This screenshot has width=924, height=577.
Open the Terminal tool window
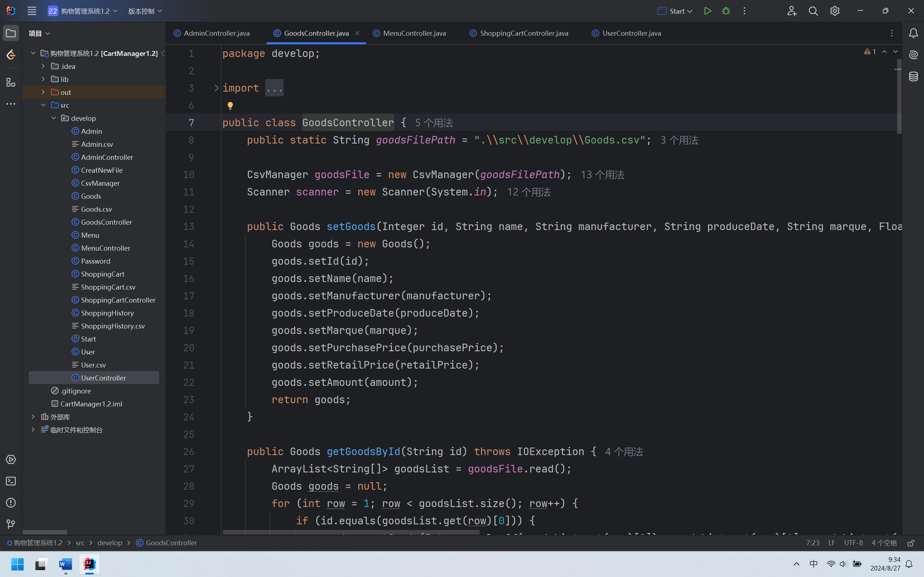click(11, 481)
